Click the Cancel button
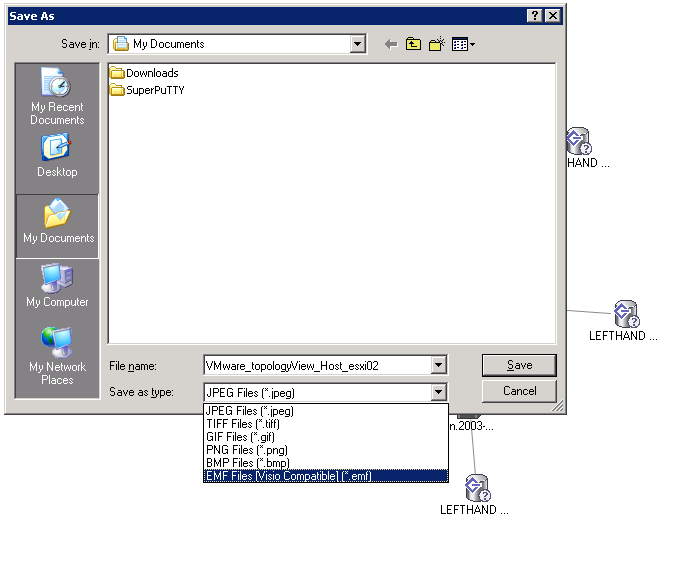The width and height of the screenshot is (689, 570). [x=519, y=391]
